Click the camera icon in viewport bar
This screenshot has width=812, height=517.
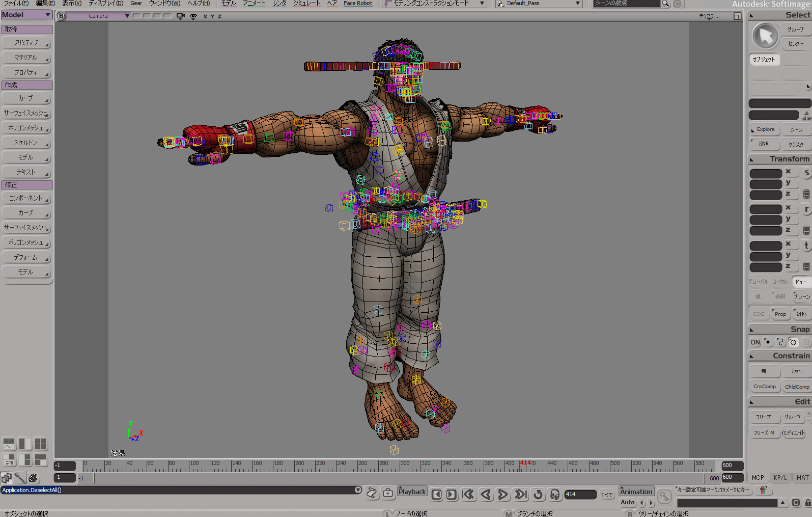[181, 16]
